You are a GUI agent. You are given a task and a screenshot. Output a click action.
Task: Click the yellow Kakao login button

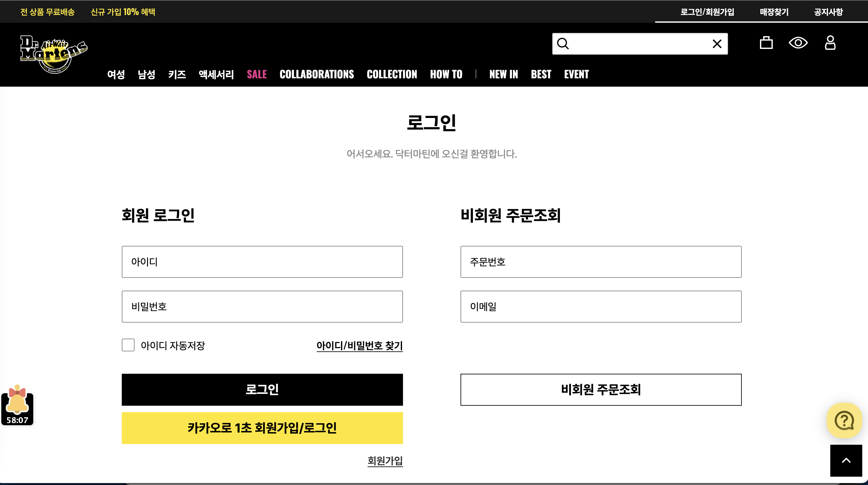tap(262, 428)
